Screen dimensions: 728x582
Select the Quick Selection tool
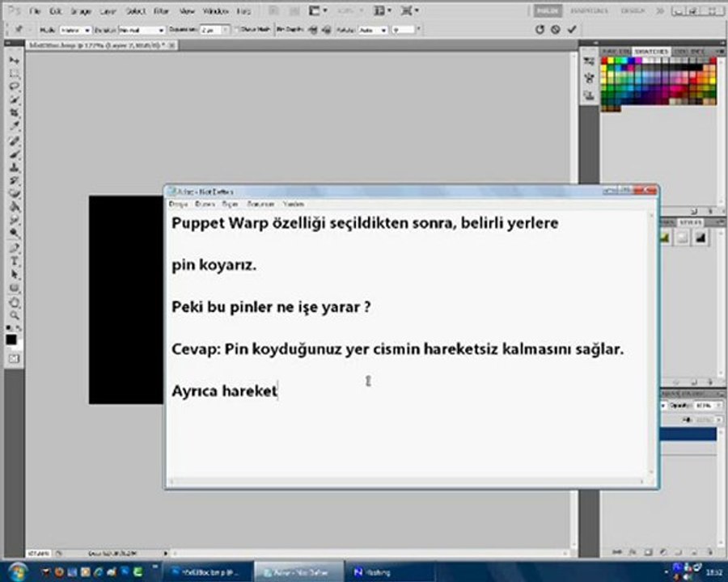(x=14, y=99)
